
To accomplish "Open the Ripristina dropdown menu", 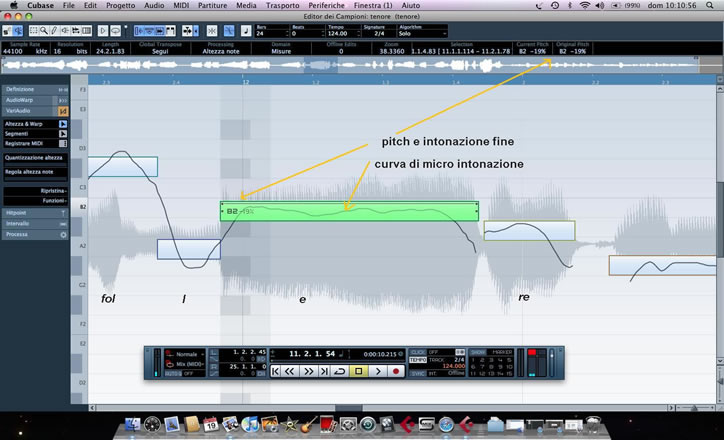I will point(36,191).
